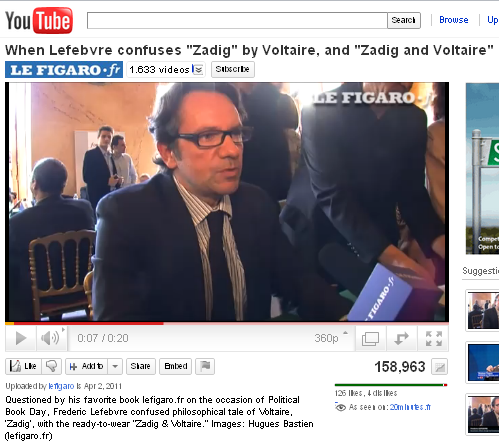The image size is (499, 445).
Task: Subscribe to the Le Figaro channel
Action: (233, 69)
